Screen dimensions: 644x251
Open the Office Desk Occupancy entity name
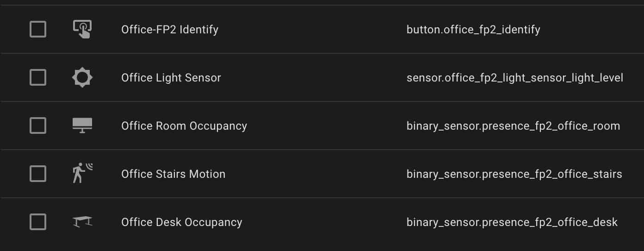tap(182, 222)
